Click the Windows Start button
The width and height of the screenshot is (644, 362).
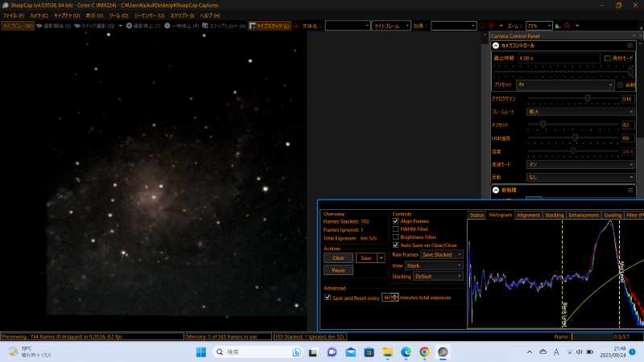tap(202, 352)
